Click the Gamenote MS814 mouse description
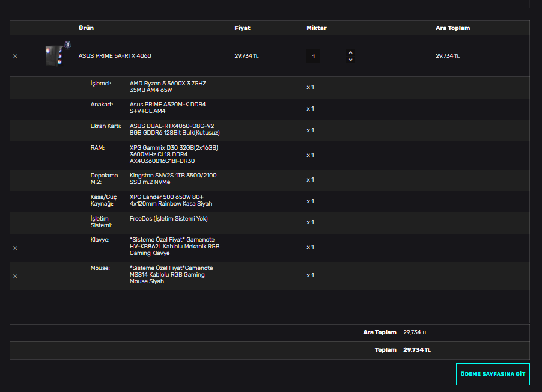542x392 pixels. click(171, 275)
